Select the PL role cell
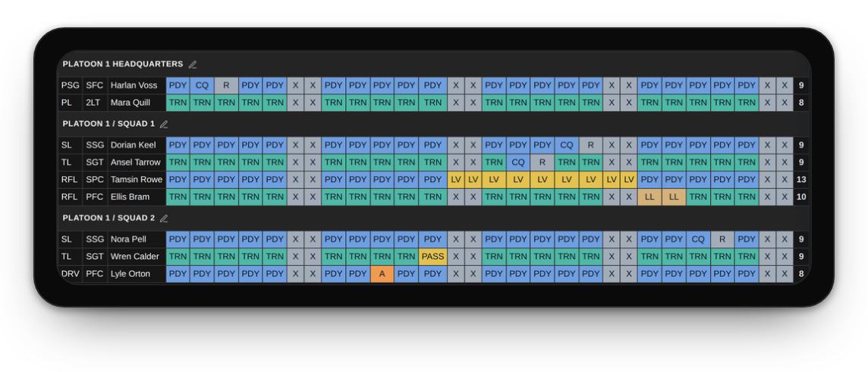The image size is (868, 372). (x=71, y=103)
